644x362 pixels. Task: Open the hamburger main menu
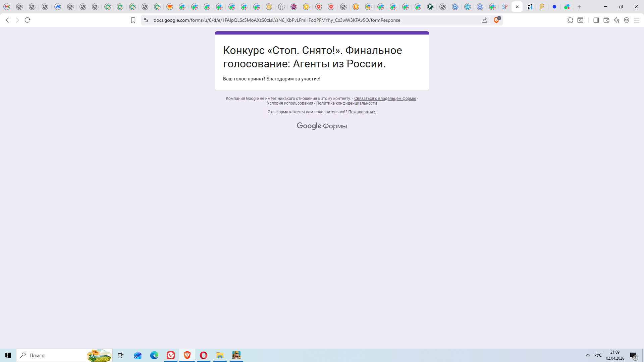[x=636, y=20]
